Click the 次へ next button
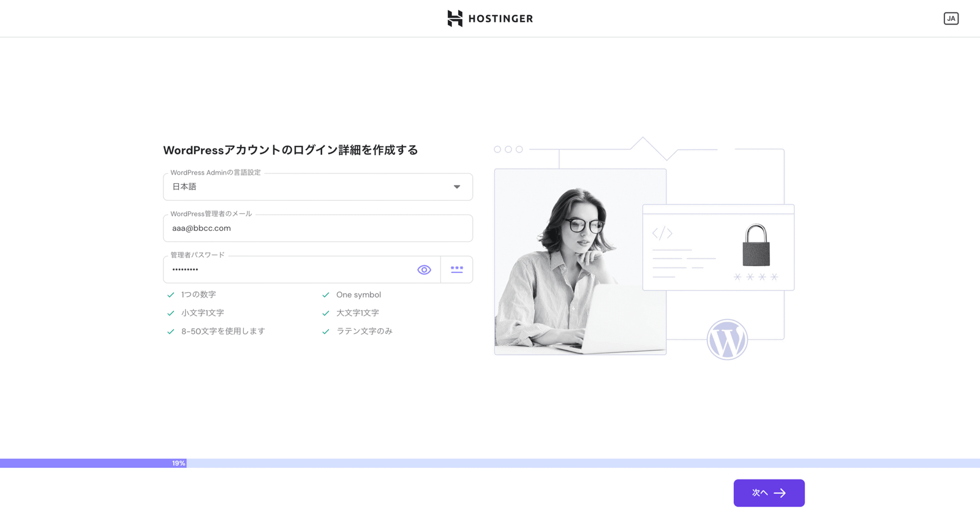Image resolution: width=980 pixels, height=515 pixels. pos(769,493)
